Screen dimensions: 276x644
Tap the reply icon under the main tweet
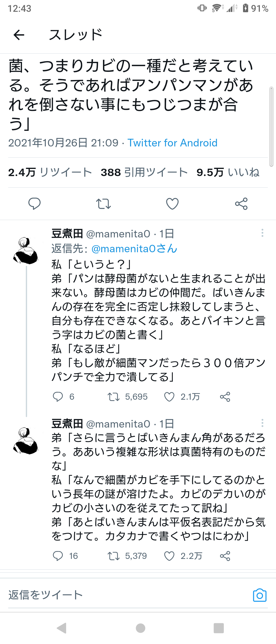(x=34, y=204)
